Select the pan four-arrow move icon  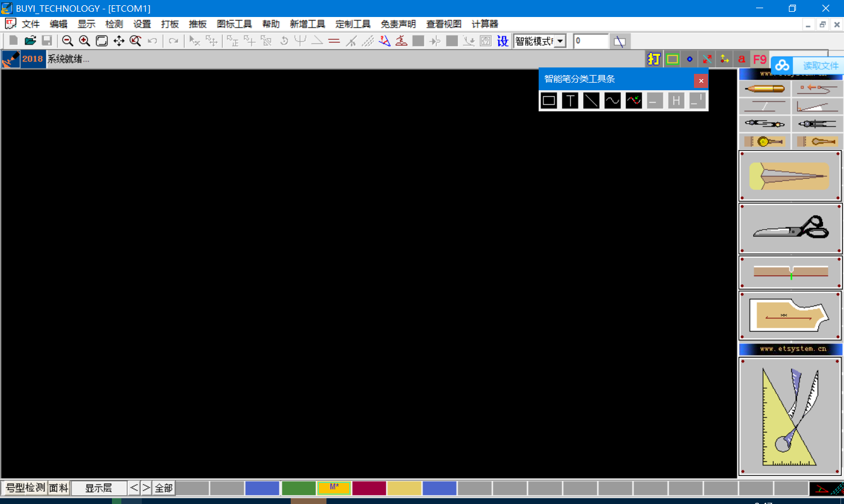pyautogui.click(x=118, y=40)
